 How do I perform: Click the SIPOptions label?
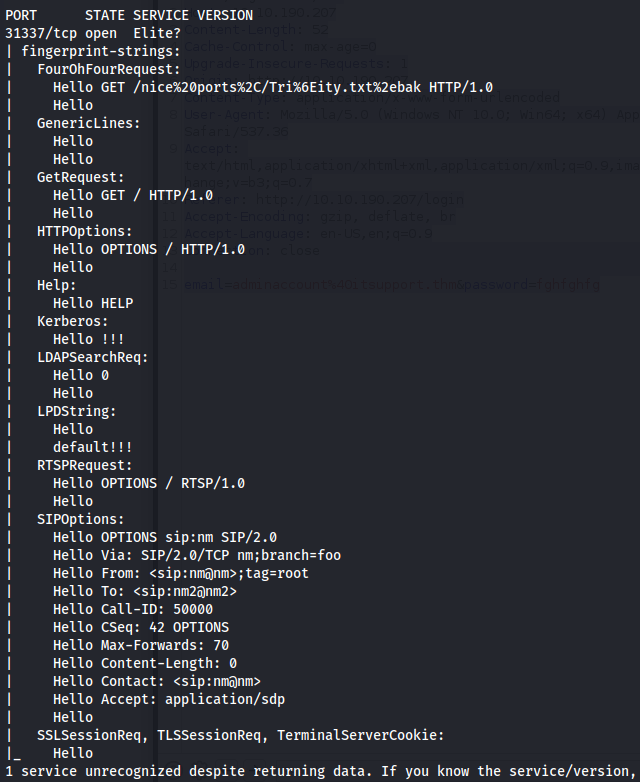click(x=81, y=519)
